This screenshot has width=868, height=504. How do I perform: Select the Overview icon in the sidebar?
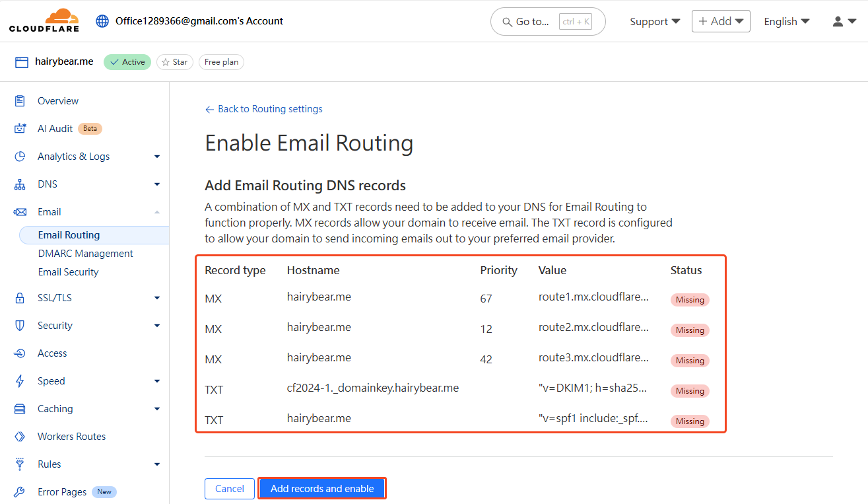coord(19,100)
